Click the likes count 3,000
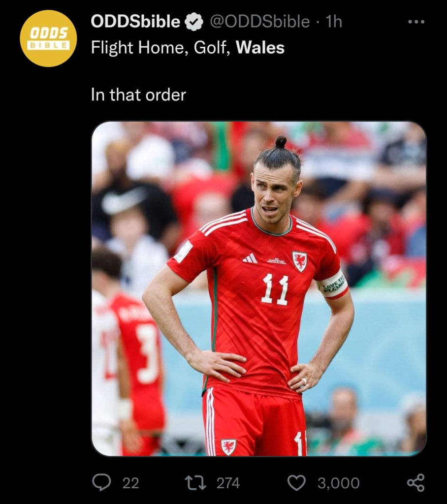This screenshot has width=447, height=504. [x=339, y=483]
